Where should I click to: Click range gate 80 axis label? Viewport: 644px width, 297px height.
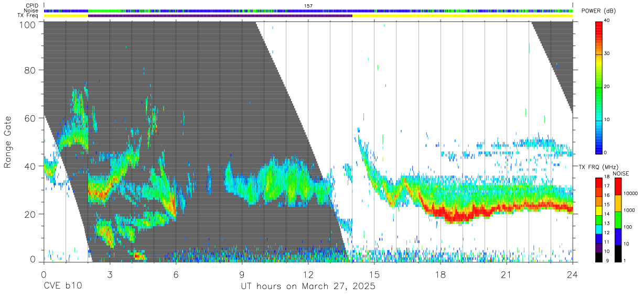coord(30,70)
